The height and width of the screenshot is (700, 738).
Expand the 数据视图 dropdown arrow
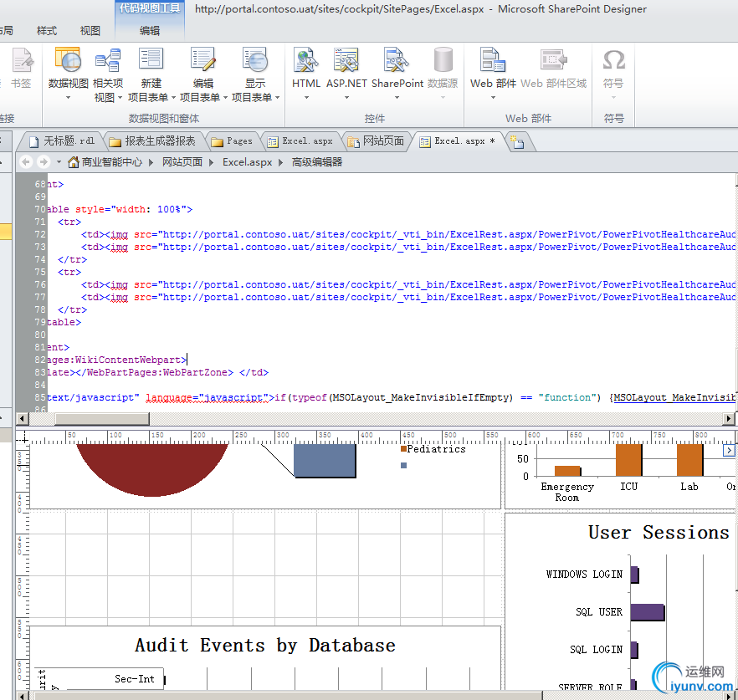(x=69, y=97)
